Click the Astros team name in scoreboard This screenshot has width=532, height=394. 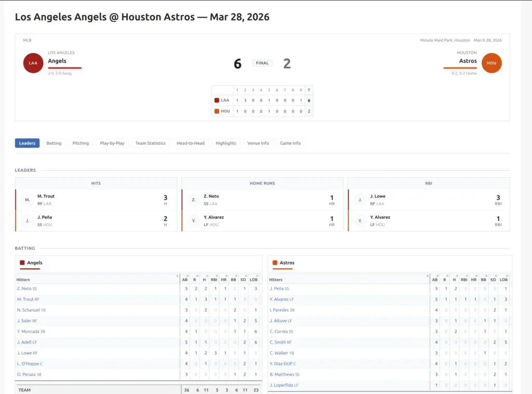(x=468, y=61)
